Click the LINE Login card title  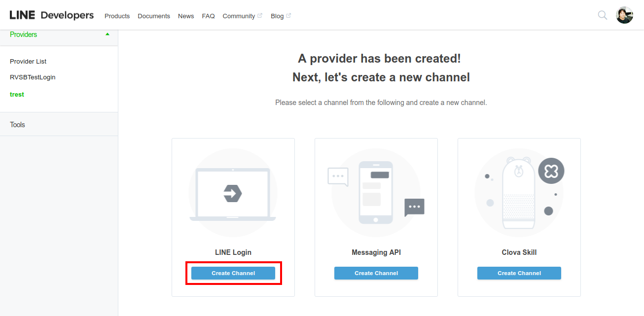(233, 252)
